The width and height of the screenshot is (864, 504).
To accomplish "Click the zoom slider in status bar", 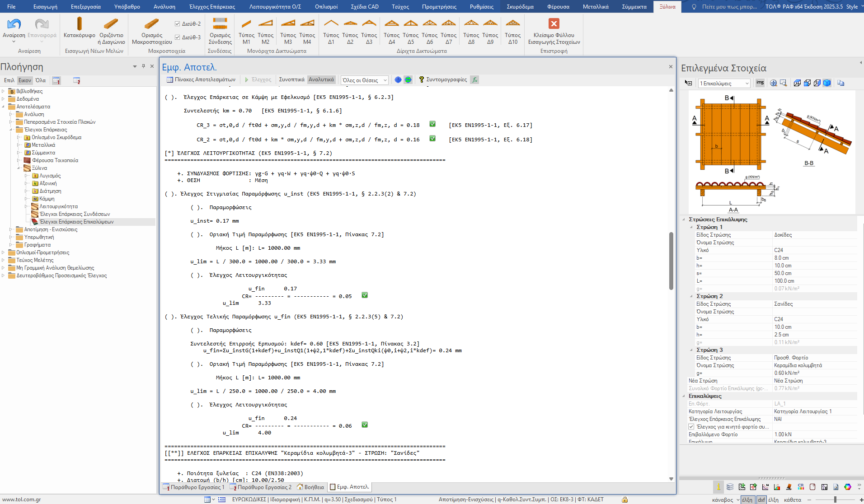I will click(x=835, y=499).
